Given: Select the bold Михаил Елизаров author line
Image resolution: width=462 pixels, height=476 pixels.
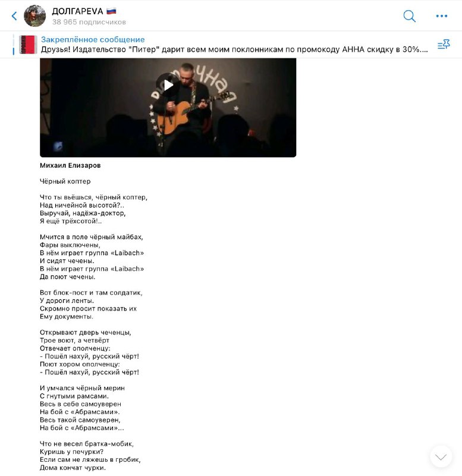Looking at the screenshot, I should click(x=70, y=165).
